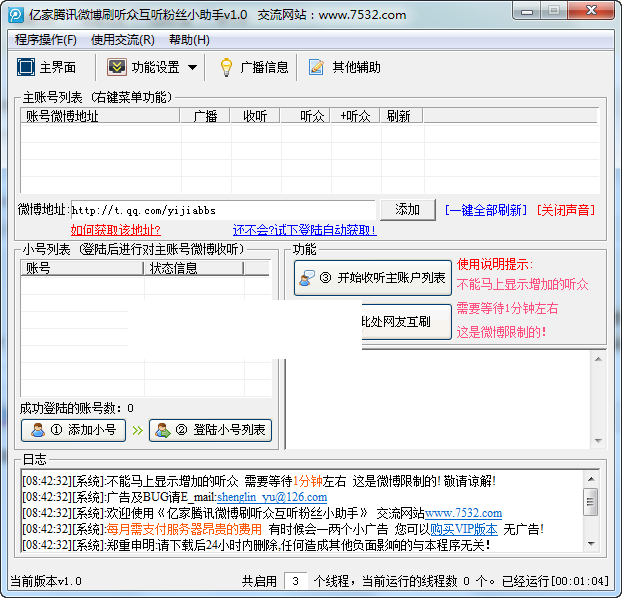This screenshot has height=598, width=622.
Task: Click the 购买VIP版本 link in log
Action: [464, 529]
